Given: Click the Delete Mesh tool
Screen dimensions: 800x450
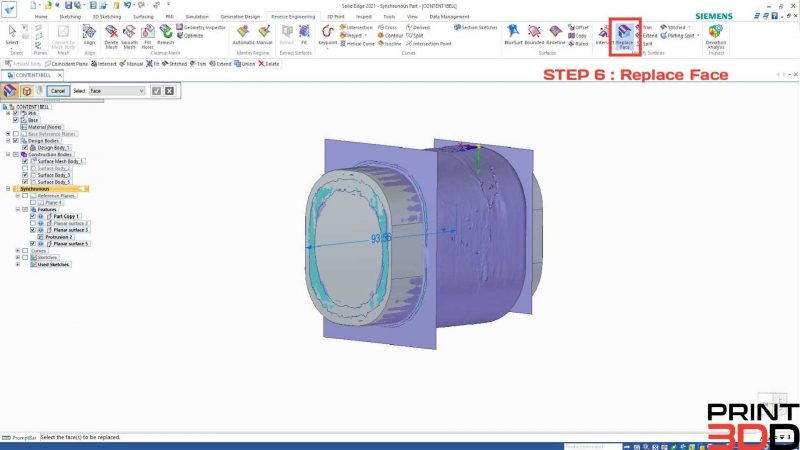Looking at the screenshot, I should pos(111,37).
